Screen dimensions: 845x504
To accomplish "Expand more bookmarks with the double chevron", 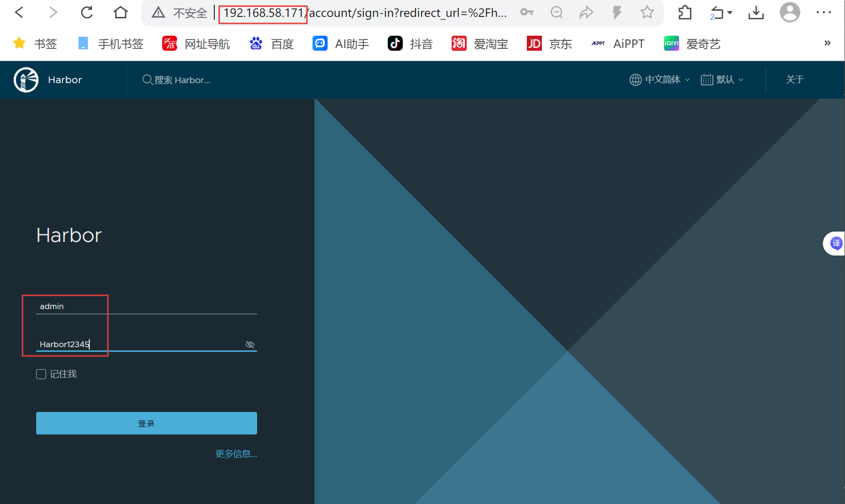I will pyautogui.click(x=827, y=43).
